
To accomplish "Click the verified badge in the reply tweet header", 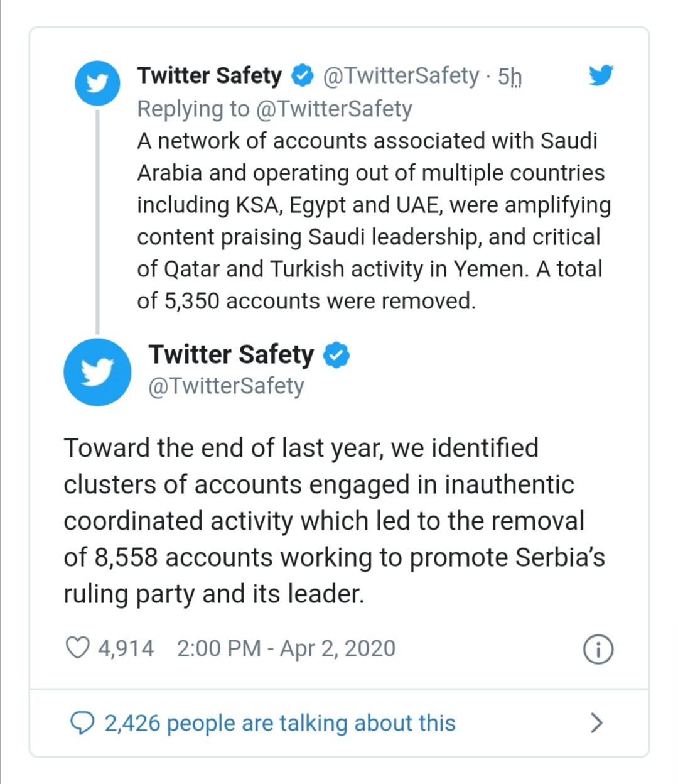I will tap(303, 75).
